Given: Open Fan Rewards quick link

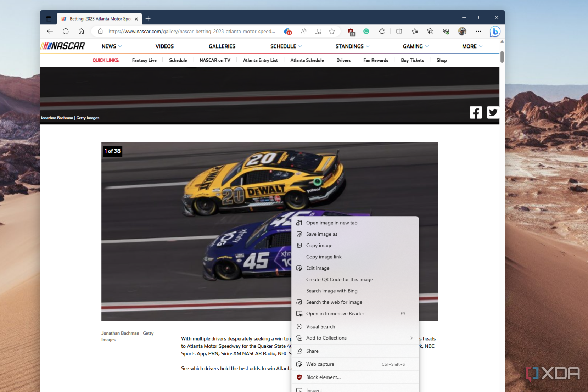Looking at the screenshot, I should click(376, 60).
